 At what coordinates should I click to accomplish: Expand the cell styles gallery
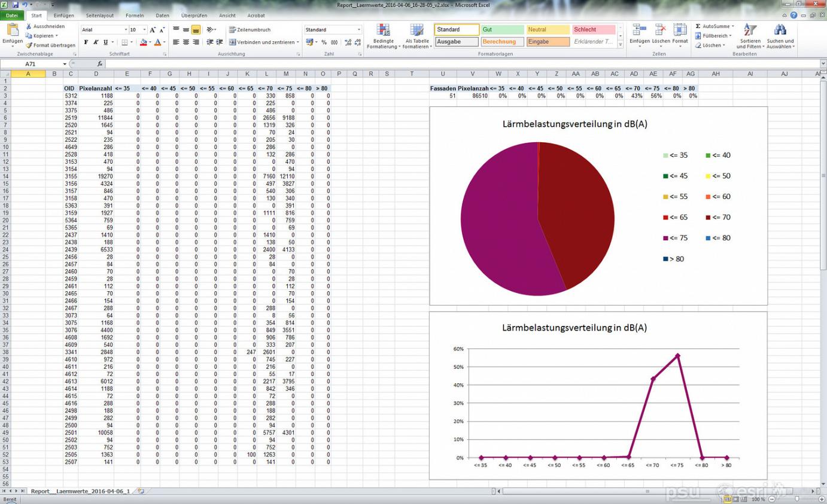[621, 44]
